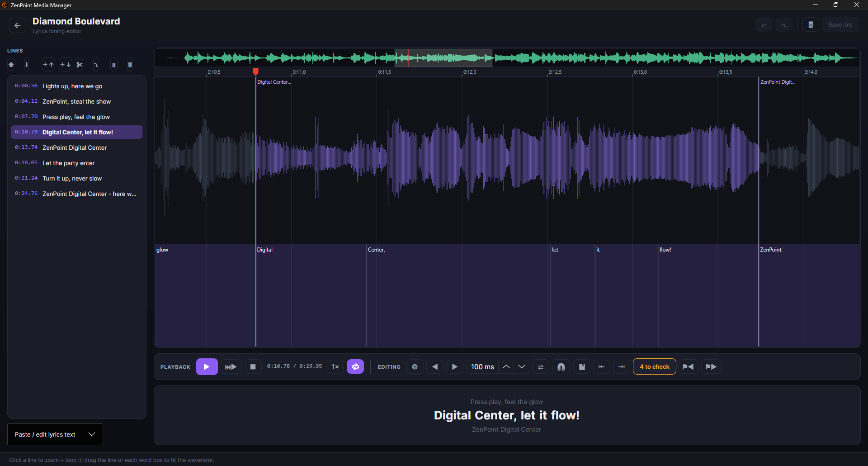Screen dimensions: 868x466
Task: Click the Save .lrc button
Action: pyautogui.click(x=840, y=25)
